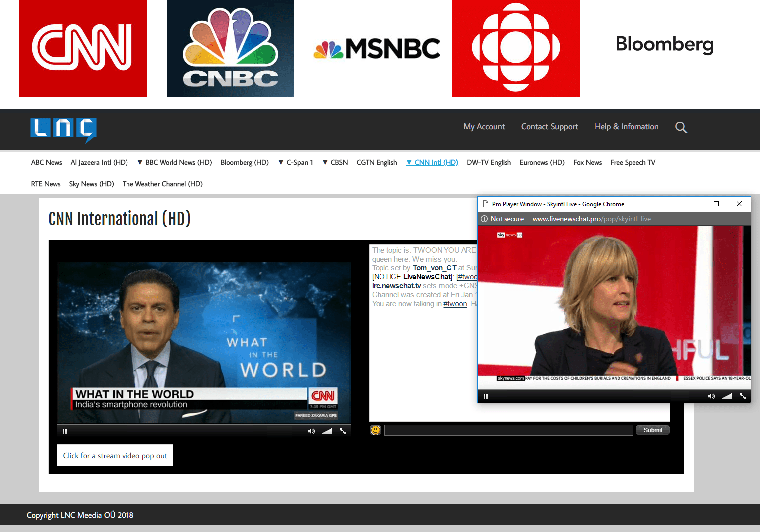Select Al Jazeera Intl (HD) channel
Viewport: 760px width, 532px height.
[99, 163]
